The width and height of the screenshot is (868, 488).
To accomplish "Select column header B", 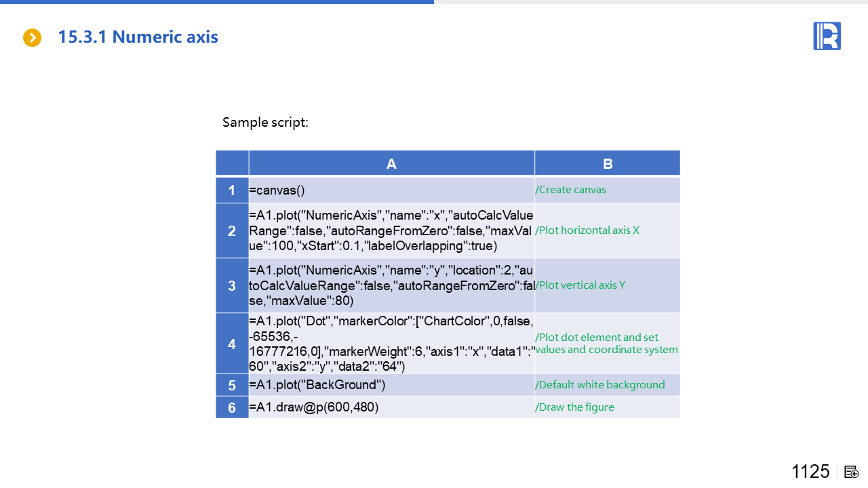I will coord(607,163).
